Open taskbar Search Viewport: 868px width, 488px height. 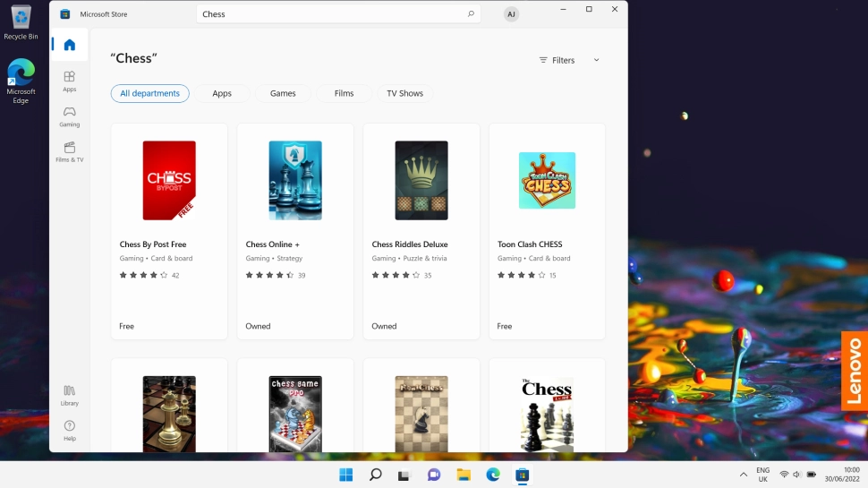click(375, 475)
